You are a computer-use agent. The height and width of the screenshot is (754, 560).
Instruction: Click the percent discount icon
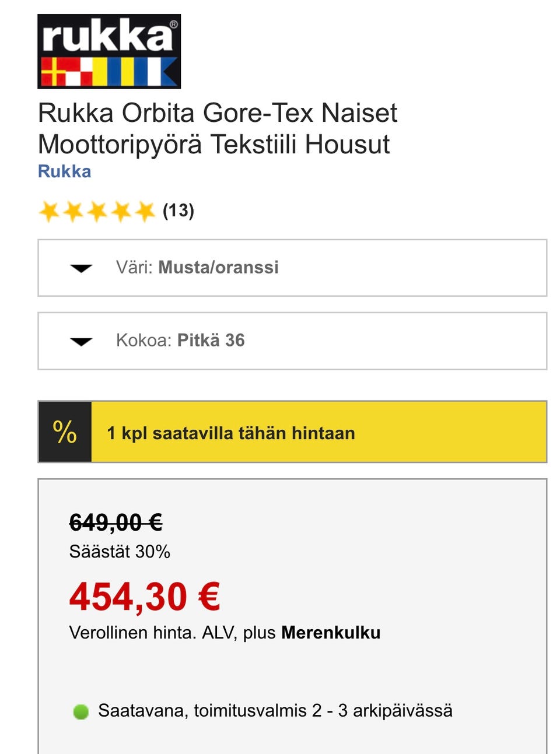tap(65, 432)
